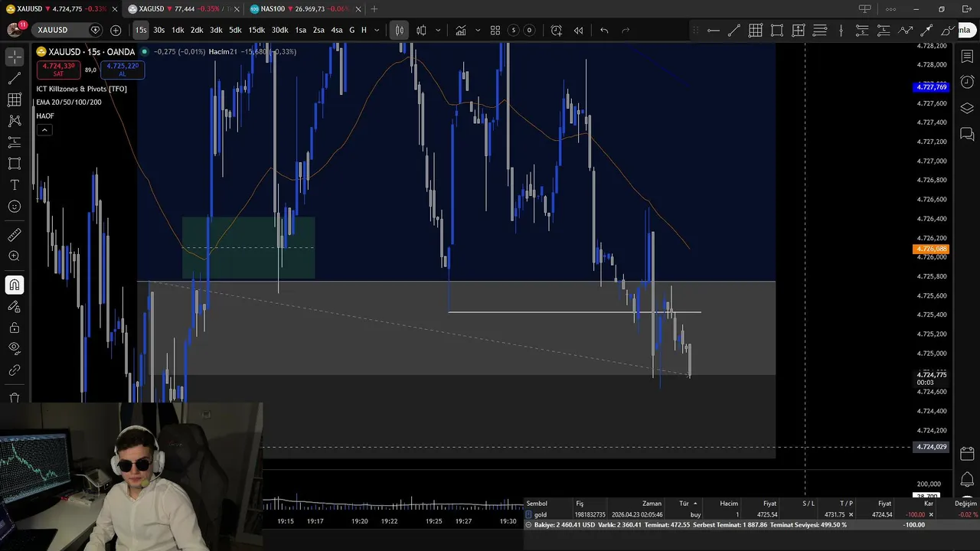
Task: Open watchlist panel icon on right sidebar
Action: point(967,56)
